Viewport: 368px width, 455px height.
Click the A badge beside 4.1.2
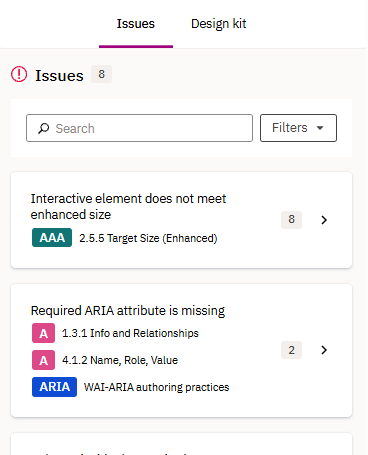43,360
